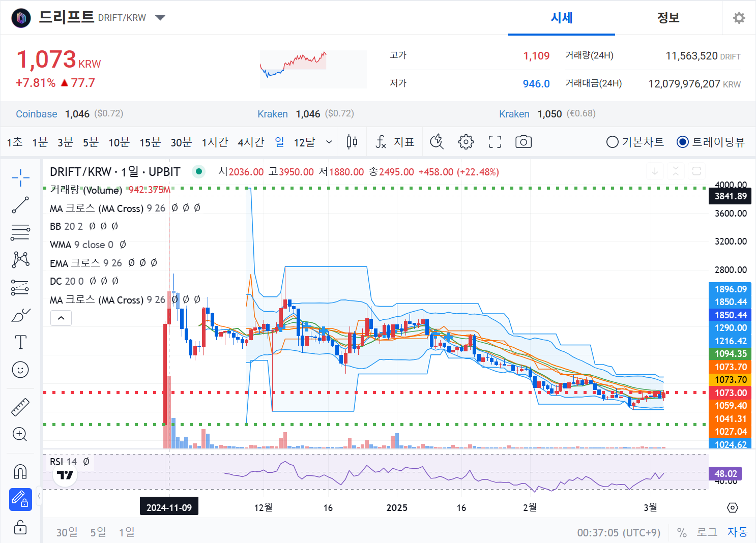The image size is (756, 543).
Task: Move pane down arrow button
Action: [x=655, y=171]
